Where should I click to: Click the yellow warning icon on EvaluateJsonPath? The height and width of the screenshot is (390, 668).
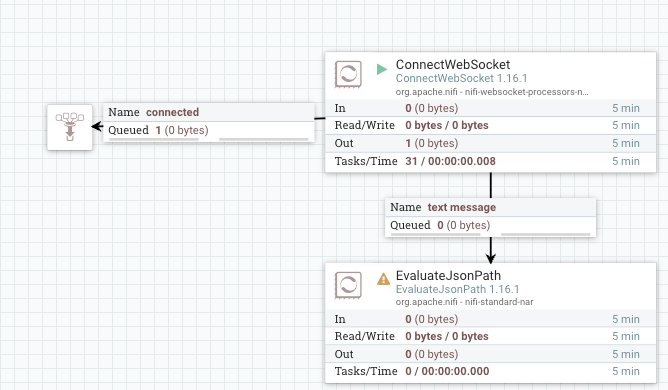point(383,279)
